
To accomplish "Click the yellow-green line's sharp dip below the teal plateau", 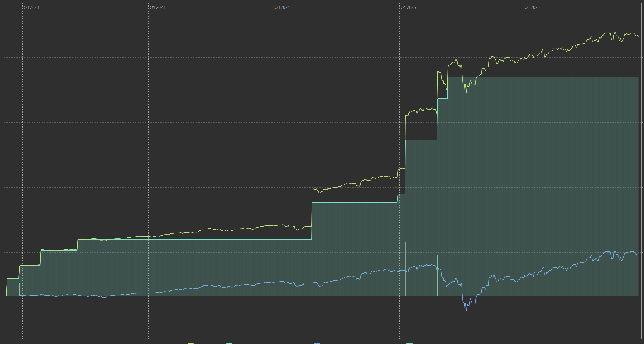I will click(466, 91).
